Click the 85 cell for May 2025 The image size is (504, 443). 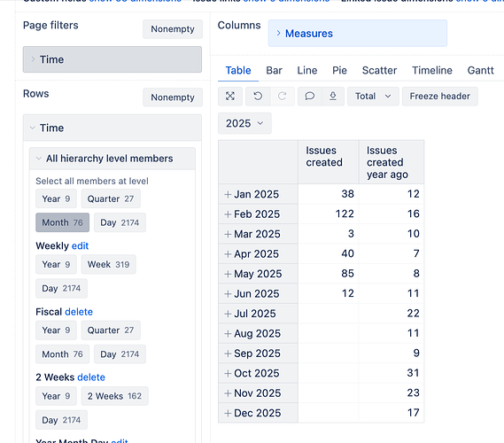tap(329, 274)
